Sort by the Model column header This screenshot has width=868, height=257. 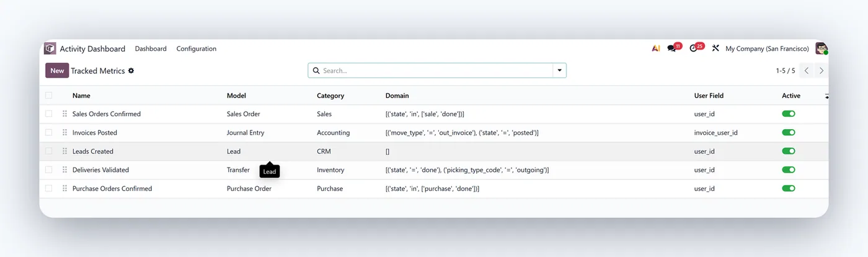(x=236, y=96)
